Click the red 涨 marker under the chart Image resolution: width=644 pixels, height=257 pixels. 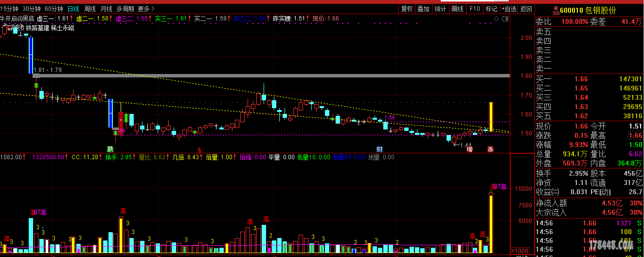(491, 148)
